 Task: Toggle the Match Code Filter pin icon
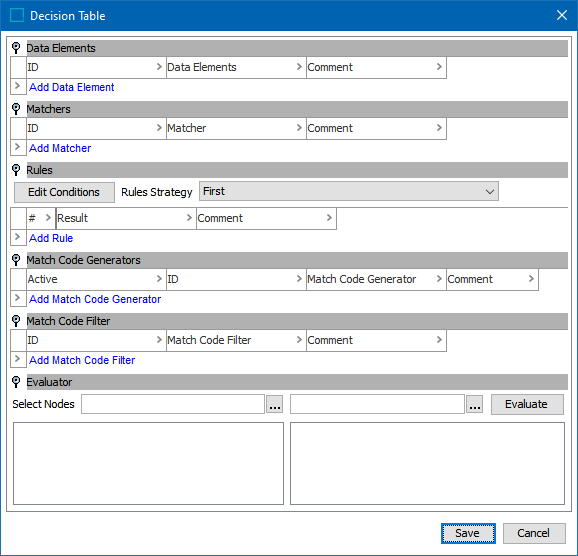[16, 321]
